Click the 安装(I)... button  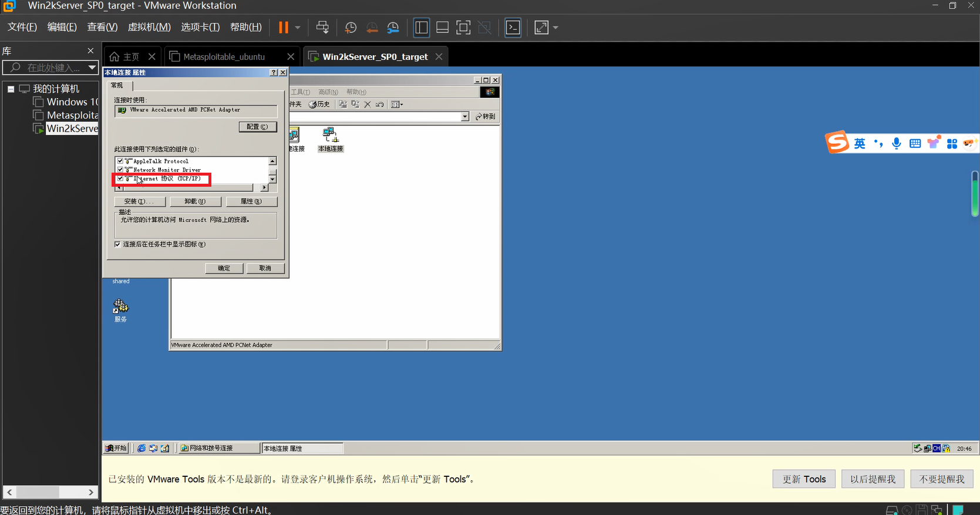pos(140,201)
